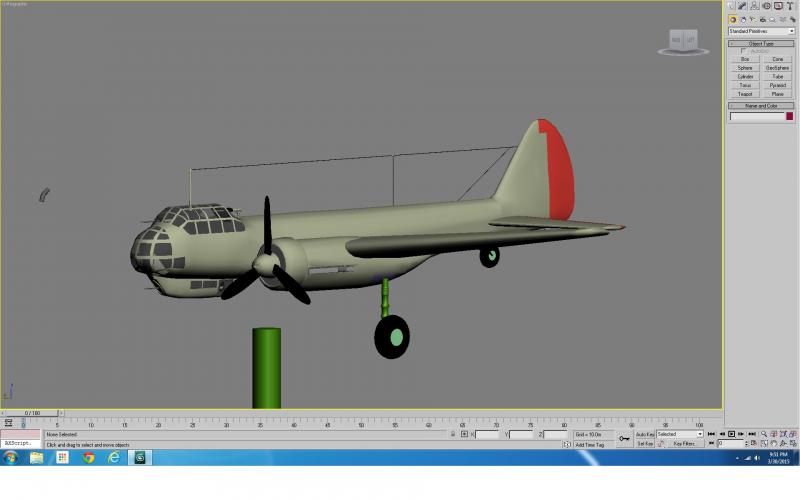Select the Geometry category icon
Screen dimensions: 800x500
click(733, 19)
